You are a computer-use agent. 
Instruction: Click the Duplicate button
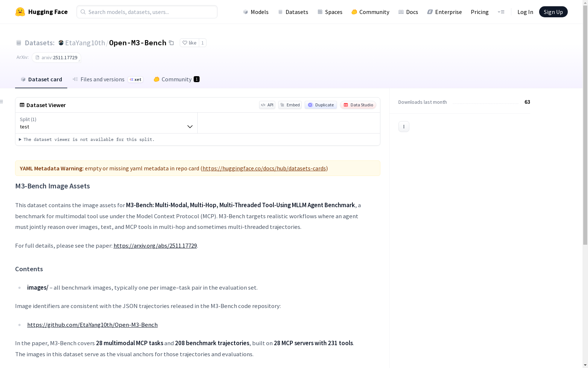[x=321, y=105]
